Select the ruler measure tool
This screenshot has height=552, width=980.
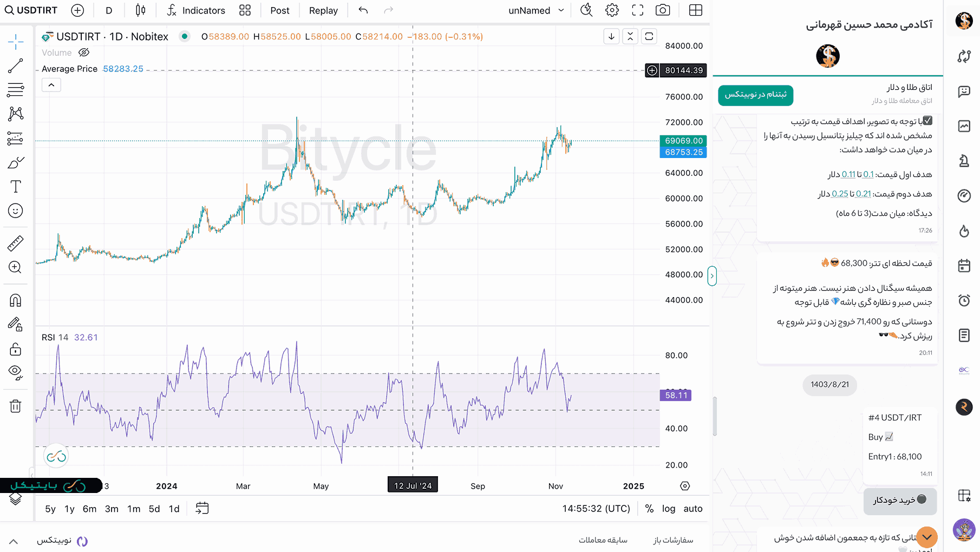tap(16, 244)
